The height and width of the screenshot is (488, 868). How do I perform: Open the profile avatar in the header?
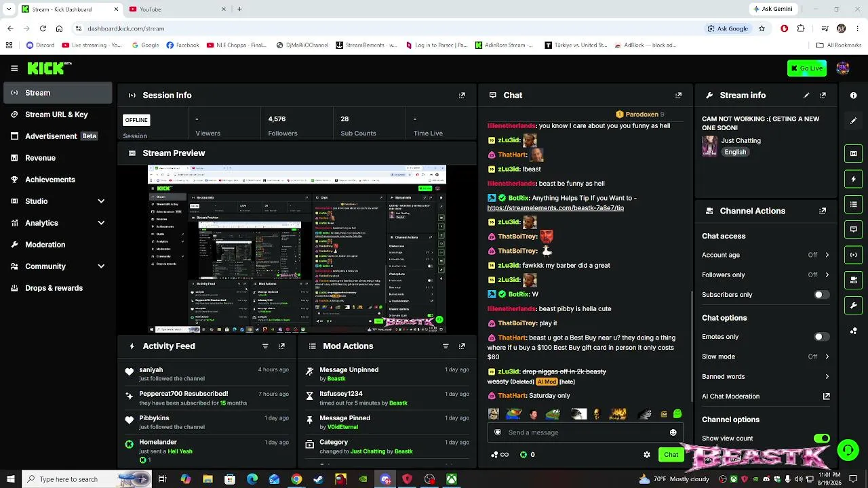(843, 68)
